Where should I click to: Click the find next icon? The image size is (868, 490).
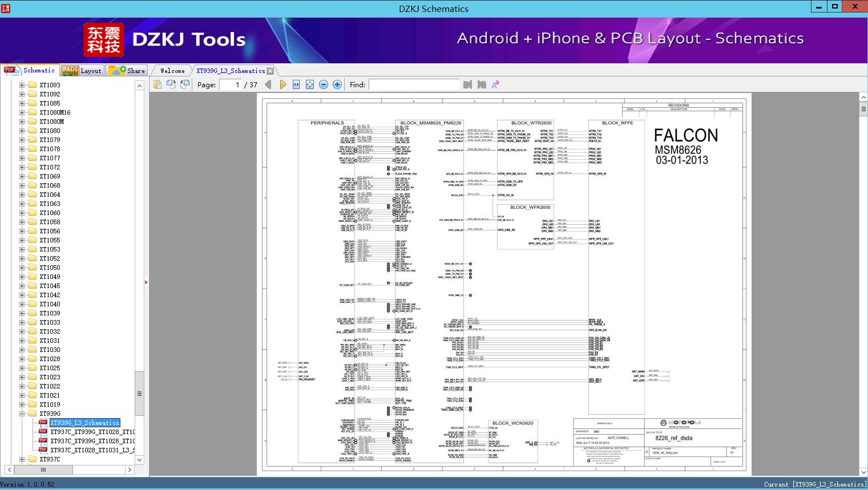coord(482,84)
